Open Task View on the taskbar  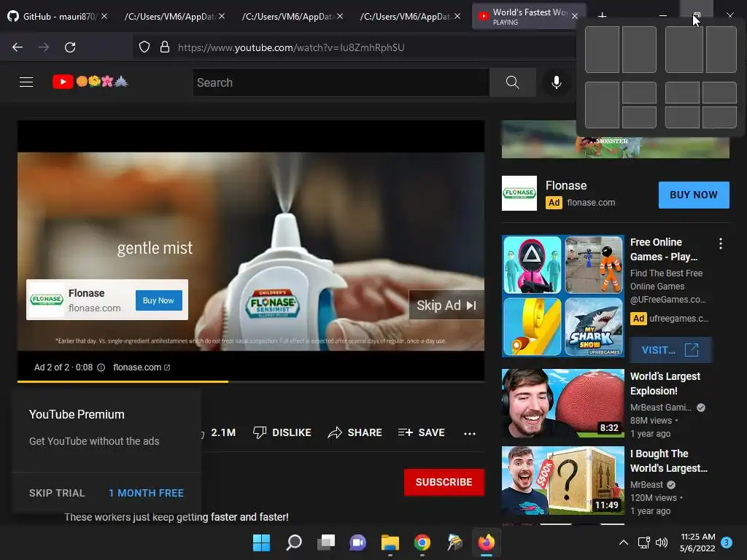(326, 542)
